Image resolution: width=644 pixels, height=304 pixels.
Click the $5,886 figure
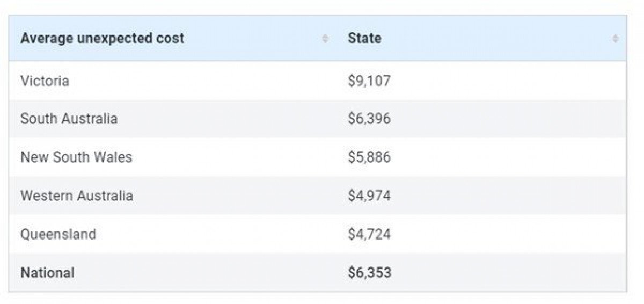point(369,157)
